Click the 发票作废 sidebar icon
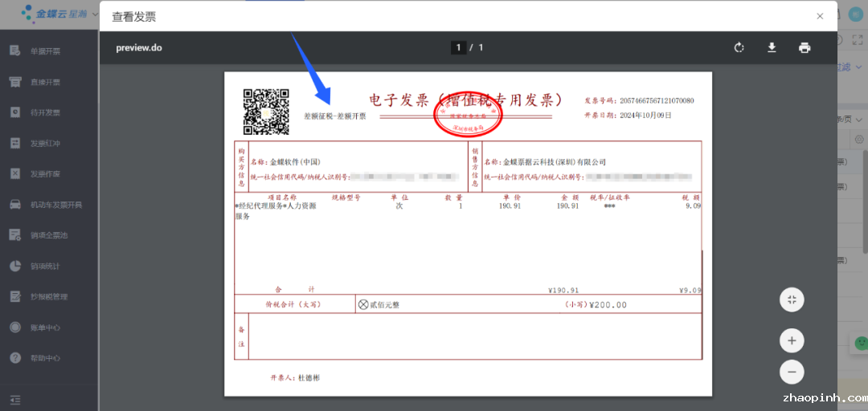Viewport: 868px width, 411px height. pos(15,173)
